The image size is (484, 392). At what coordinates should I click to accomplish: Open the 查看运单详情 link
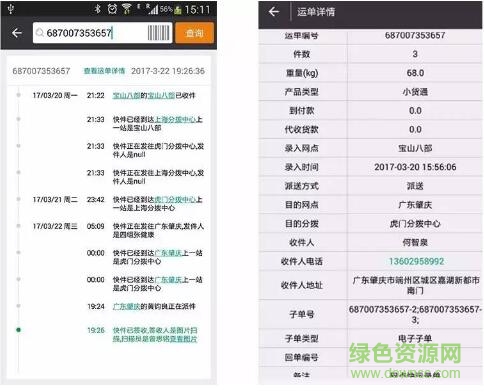pyautogui.click(x=104, y=71)
